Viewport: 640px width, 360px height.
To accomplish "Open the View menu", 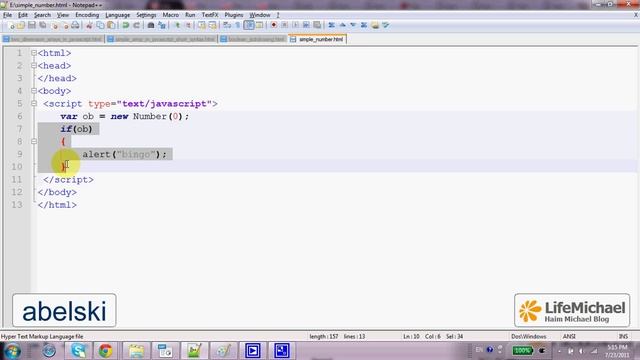I will click(62, 15).
